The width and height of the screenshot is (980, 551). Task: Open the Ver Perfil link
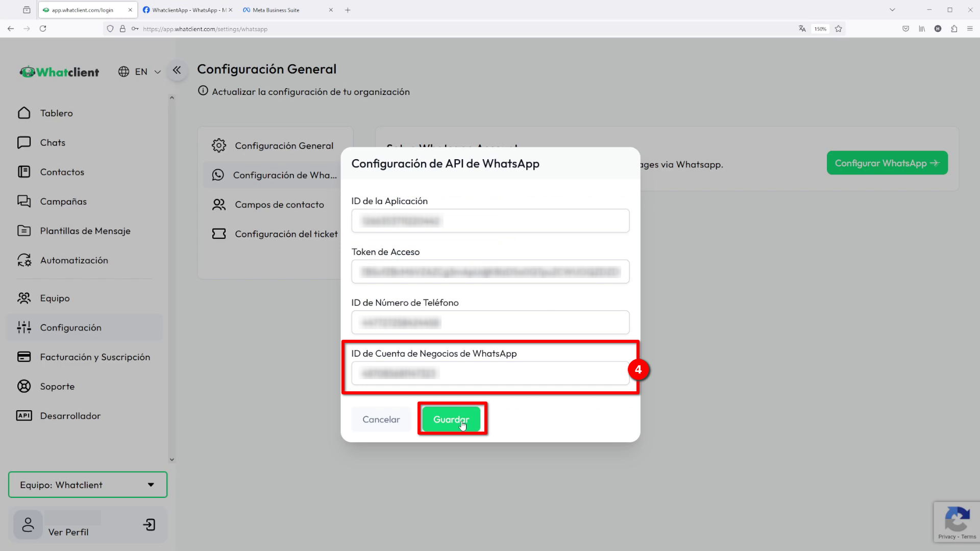[x=68, y=532]
